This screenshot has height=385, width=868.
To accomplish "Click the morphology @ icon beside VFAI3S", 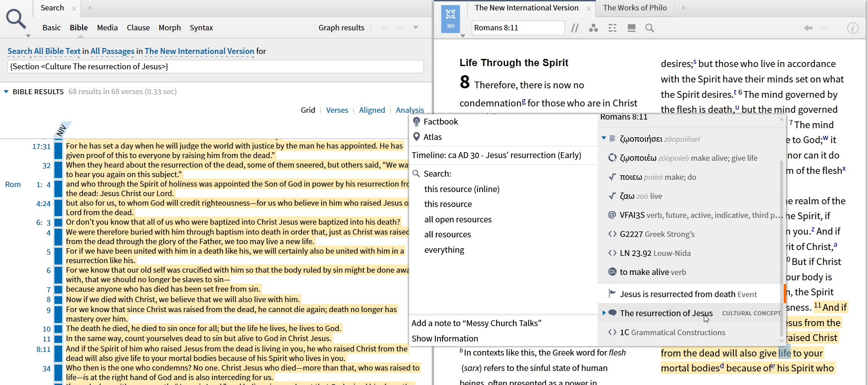I will point(612,215).
